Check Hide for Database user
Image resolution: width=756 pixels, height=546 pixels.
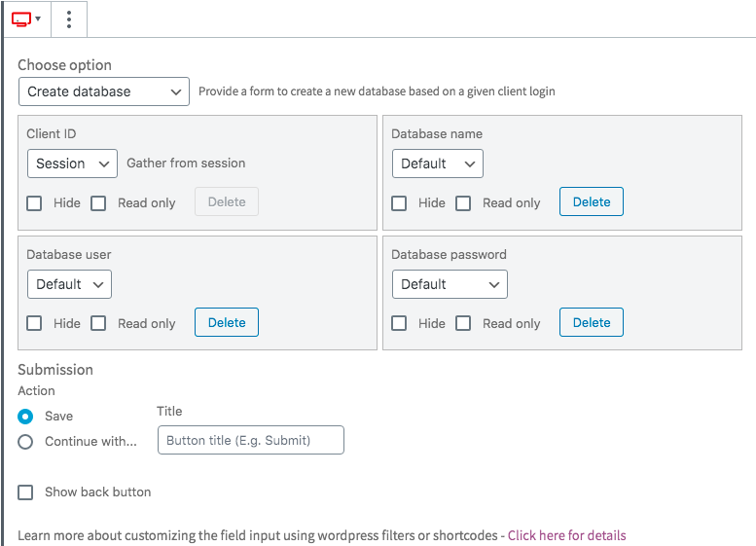tap(34, 323)
